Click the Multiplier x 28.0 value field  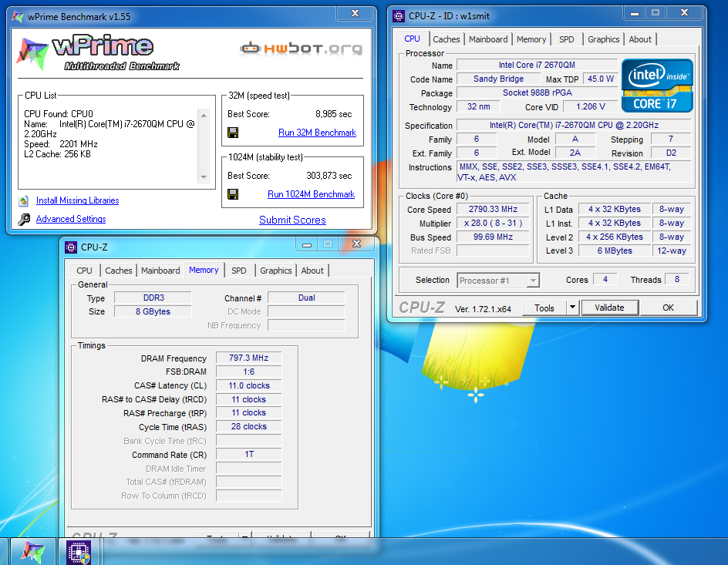[x=493, y=223]
